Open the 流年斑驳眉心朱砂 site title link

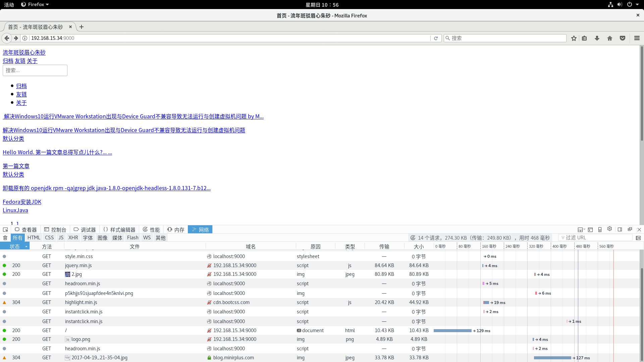tap(24, 52)
